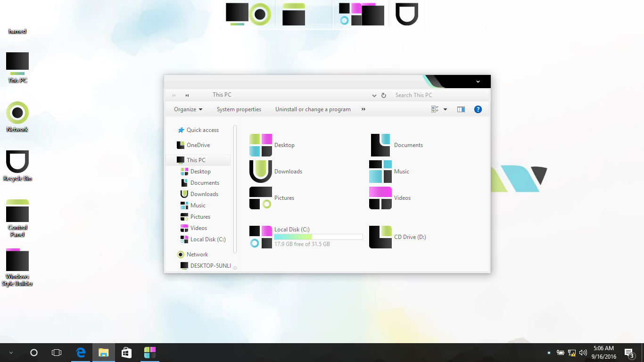Image resolution: width=644 pixels, height=362 pixels.
Task: Expand the address bar history dropdown
Action: click(374, 95)
